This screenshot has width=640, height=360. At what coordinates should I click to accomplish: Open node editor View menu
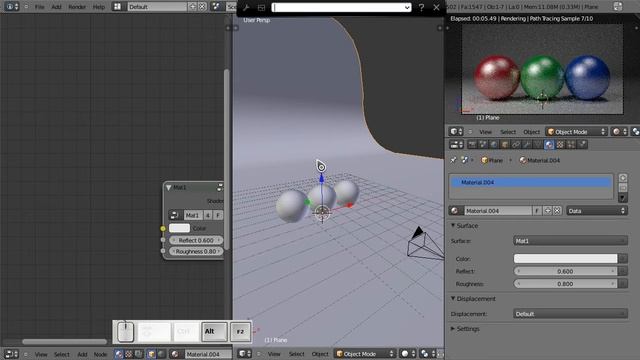41,354
